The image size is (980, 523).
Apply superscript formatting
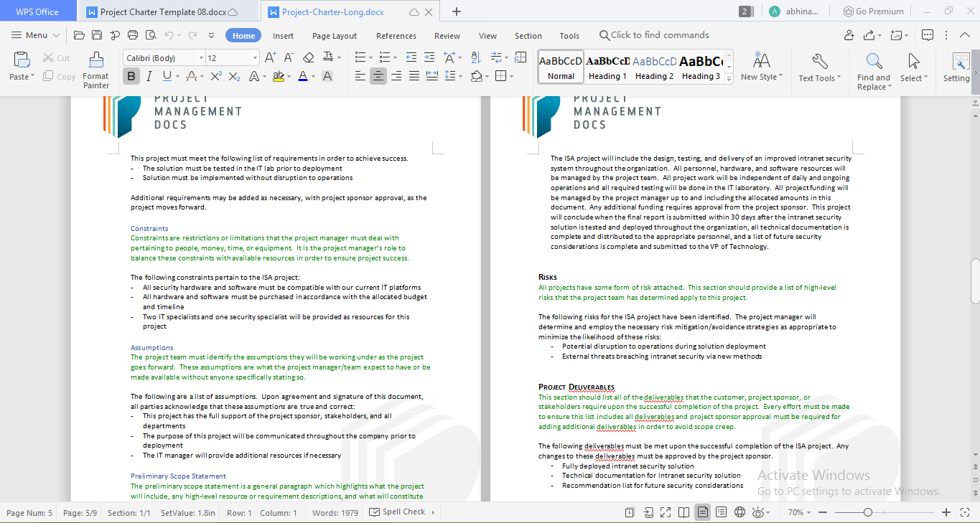pyautogui.click(x=215, y=76)
